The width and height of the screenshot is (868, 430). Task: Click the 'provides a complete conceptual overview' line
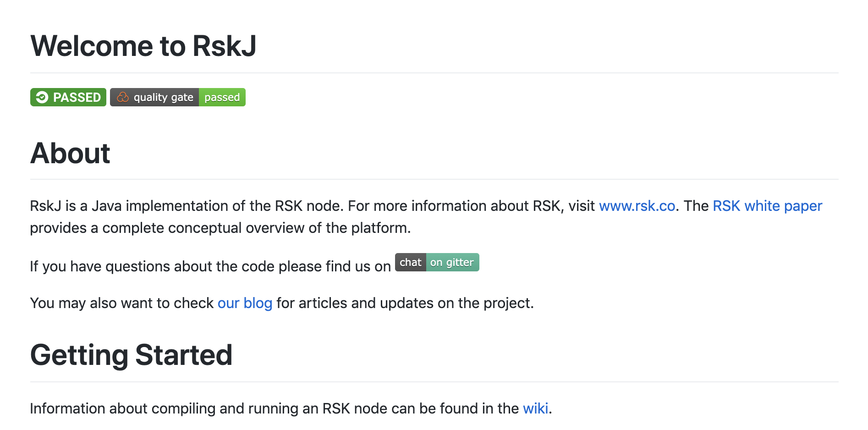(x=220, y=228)
